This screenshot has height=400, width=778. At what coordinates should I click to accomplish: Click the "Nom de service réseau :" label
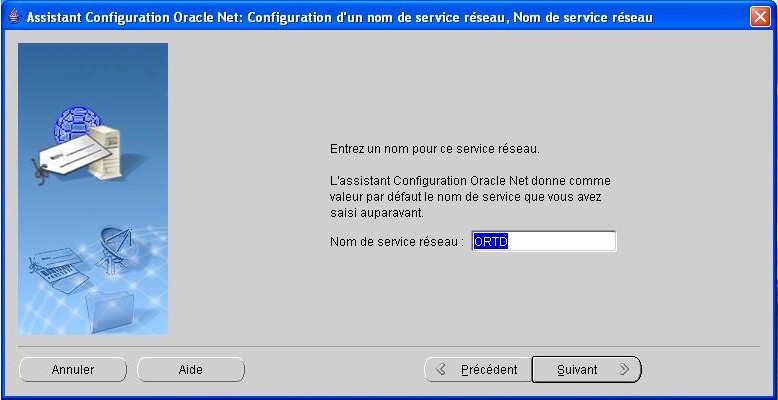(x=397, y=242)
